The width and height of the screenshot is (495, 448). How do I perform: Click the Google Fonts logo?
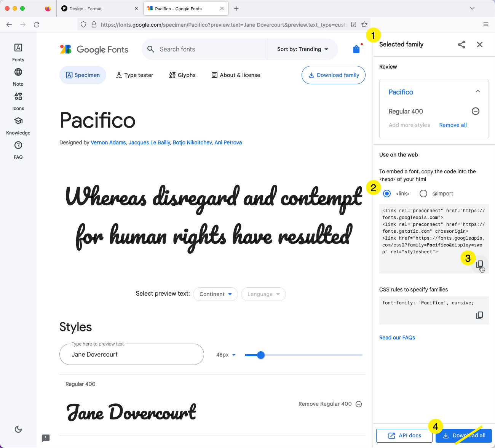coord(94,49)
